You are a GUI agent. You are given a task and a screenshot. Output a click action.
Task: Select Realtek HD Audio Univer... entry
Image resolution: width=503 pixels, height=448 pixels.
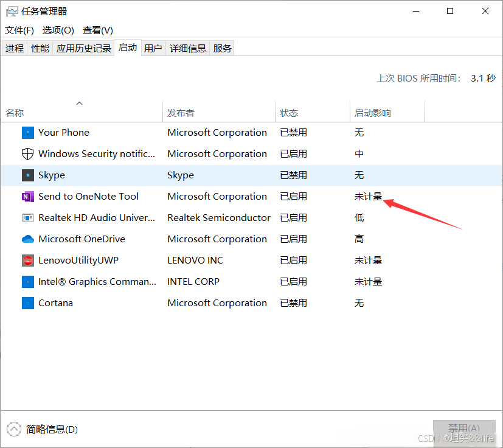(x=97, y=218)
